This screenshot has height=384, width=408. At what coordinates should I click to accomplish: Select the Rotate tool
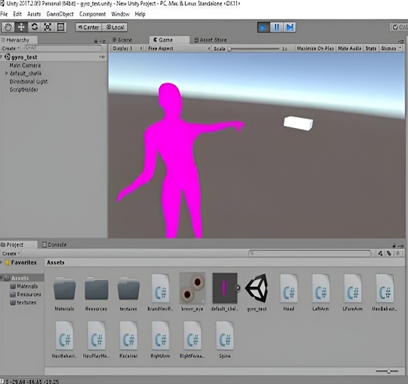pos(34,27)
